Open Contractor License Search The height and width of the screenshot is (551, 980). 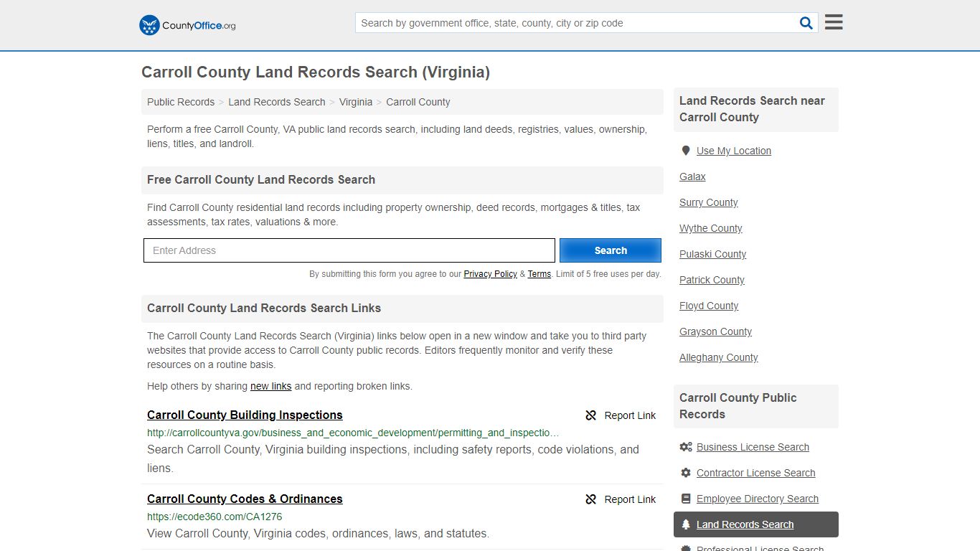click(756, 473)
